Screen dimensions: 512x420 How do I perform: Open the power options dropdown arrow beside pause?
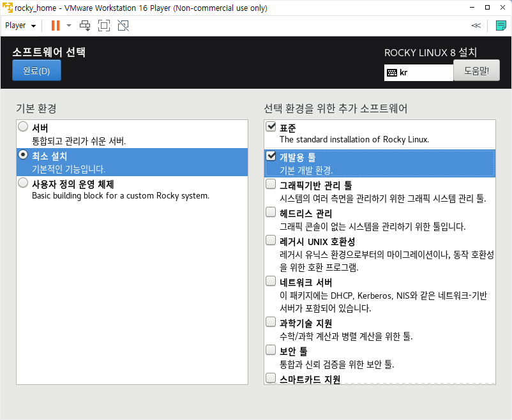click(x=69, y=26)
